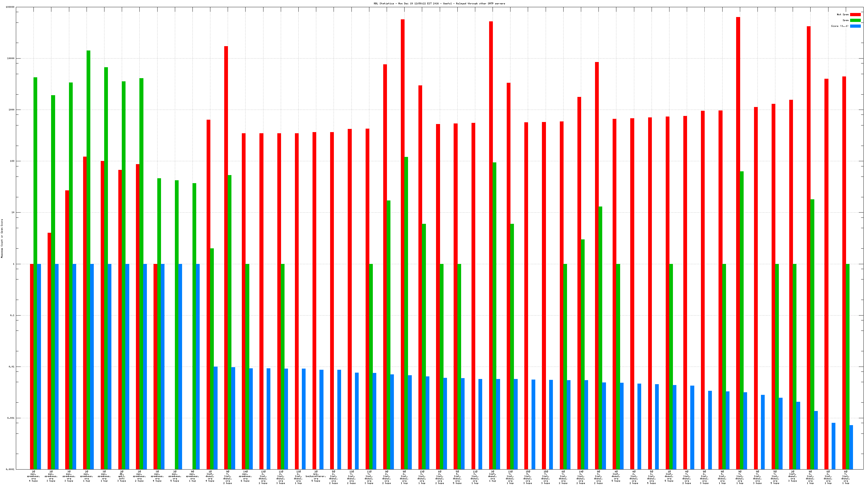This screenshot has width=868, height=488.
Task: Click the 100000 y-axis tick label
Action: [10, 7]
